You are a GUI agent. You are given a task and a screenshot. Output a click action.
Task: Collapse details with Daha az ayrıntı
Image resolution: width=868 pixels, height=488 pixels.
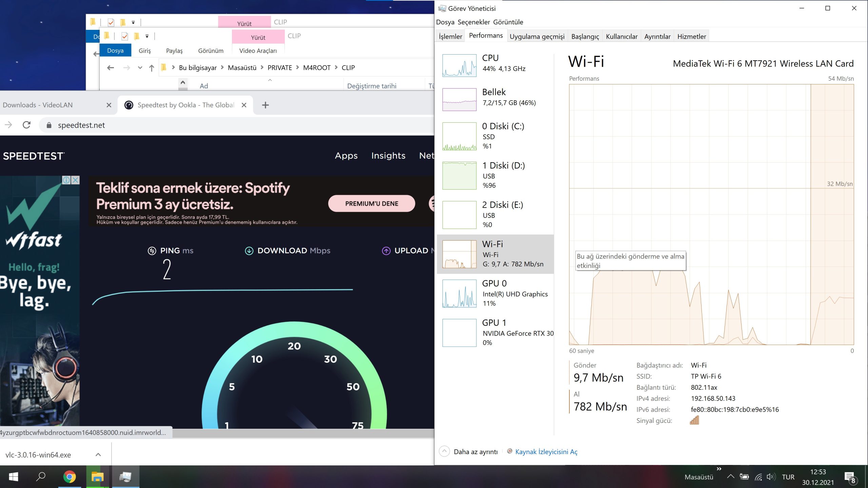(475, 452)
